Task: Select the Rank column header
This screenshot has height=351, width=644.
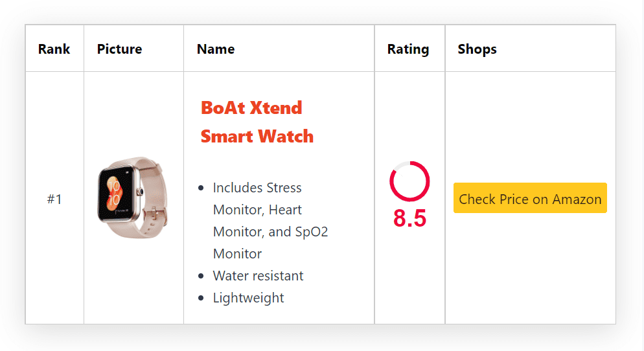Action: [54, 49]
